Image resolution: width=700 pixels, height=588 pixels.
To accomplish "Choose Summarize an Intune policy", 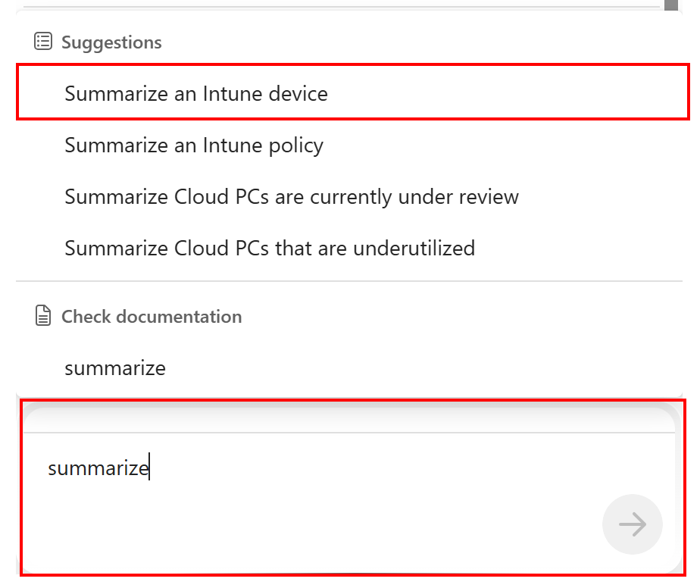I will click(193, 145).
